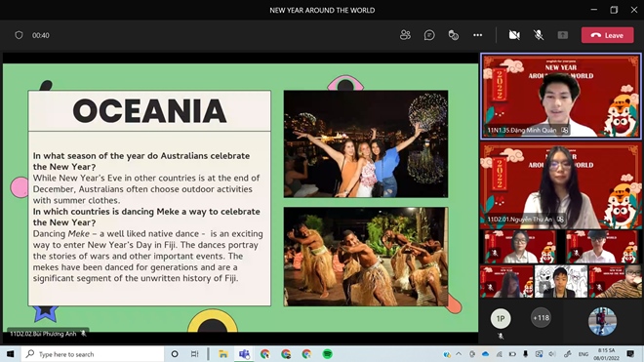Switch the ENG input language indicator
Screen dimensions: 644x362
click(584, 354)
